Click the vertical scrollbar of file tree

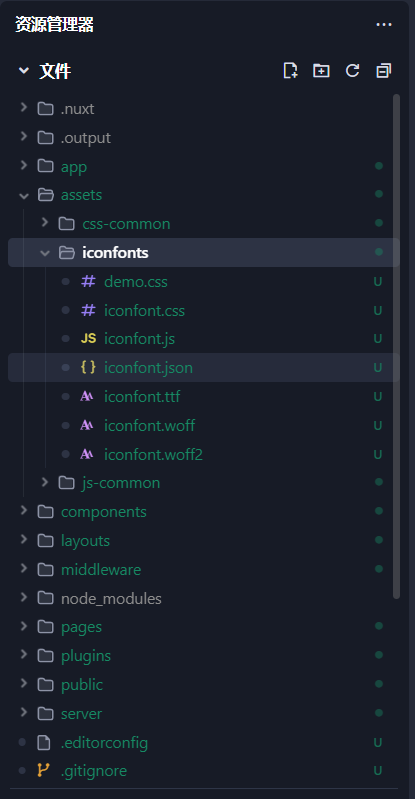[397, 347]
